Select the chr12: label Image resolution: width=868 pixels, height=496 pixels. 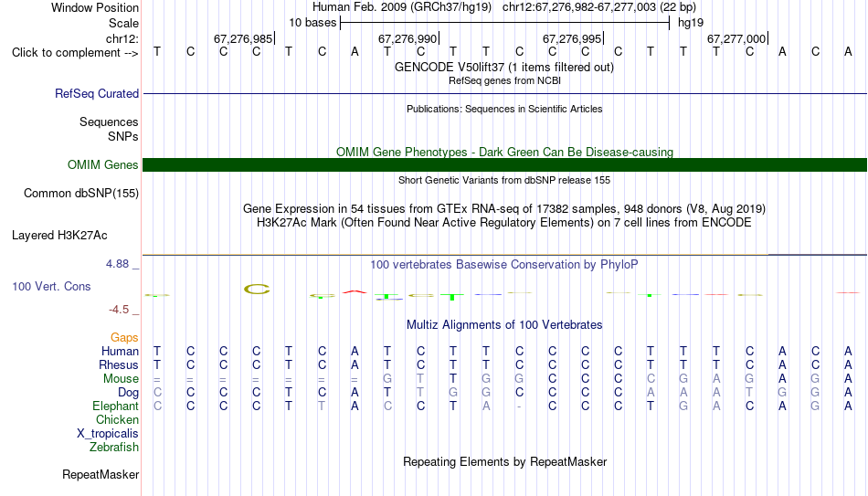point(122,38)
